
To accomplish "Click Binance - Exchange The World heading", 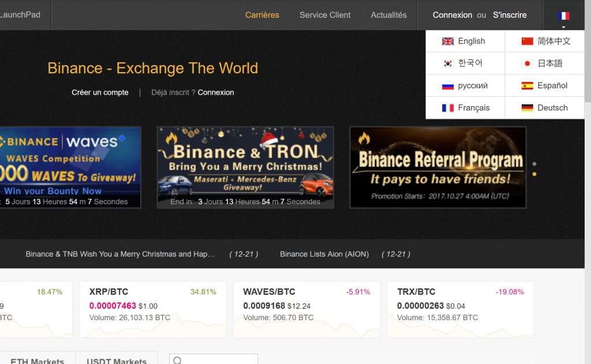I will tap(152, 68).
